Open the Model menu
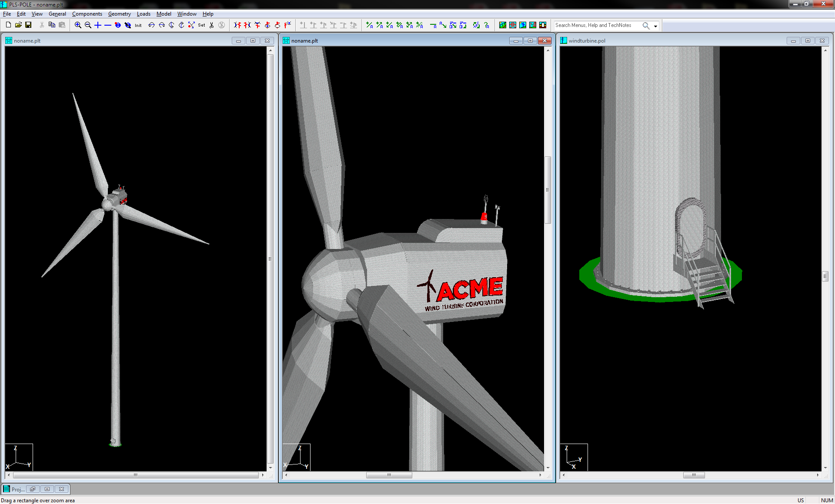The height and width of the screenshot is (504, 835). [x=164, y=14]
